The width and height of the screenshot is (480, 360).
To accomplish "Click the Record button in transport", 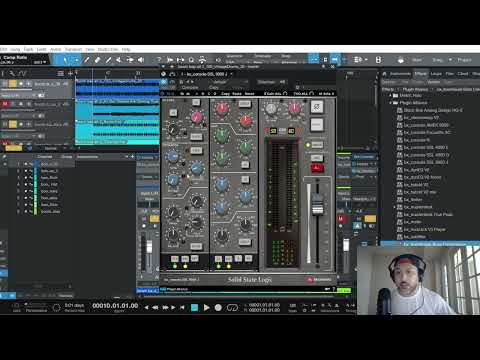I will point(218,307).
